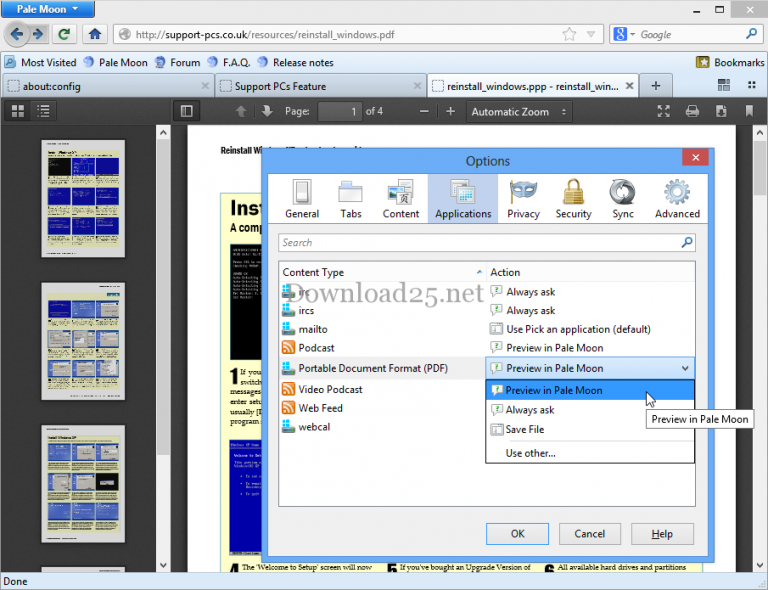This screenshot has width=768, height=590.
Task: Open the Automatic Zoom dropdown
Action: [519, 112]
